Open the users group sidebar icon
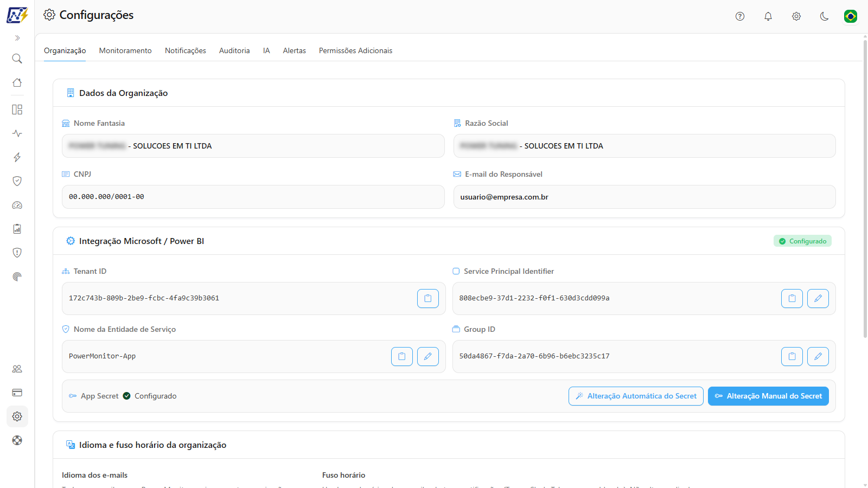This screenshot has height=488, width=868. (x=17, y=369)
